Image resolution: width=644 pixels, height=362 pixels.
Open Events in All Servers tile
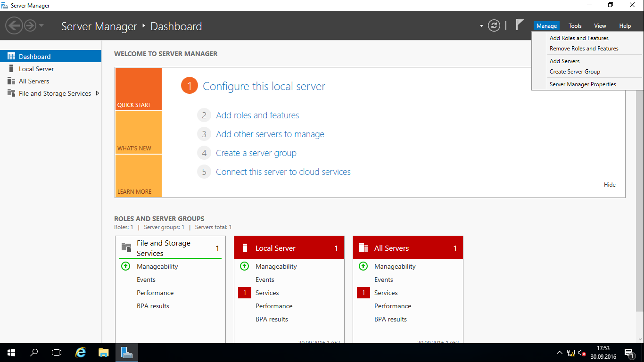point(384,280)
